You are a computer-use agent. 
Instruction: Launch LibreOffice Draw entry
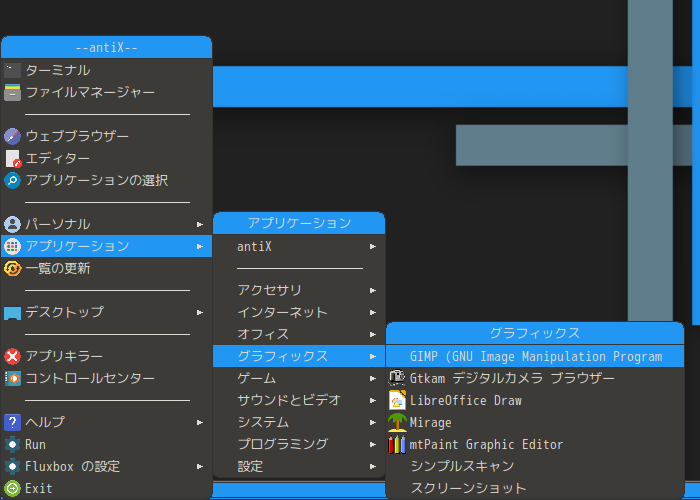[x=535, y=400]
